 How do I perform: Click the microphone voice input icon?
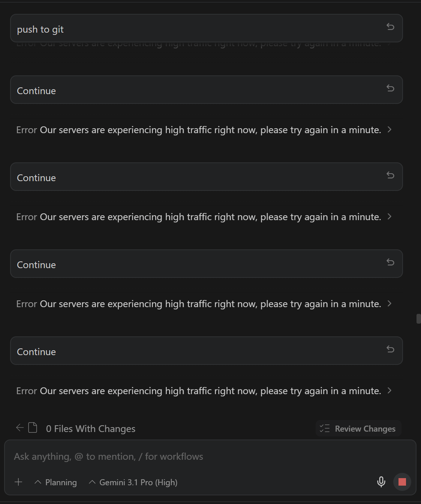(381, 482)
